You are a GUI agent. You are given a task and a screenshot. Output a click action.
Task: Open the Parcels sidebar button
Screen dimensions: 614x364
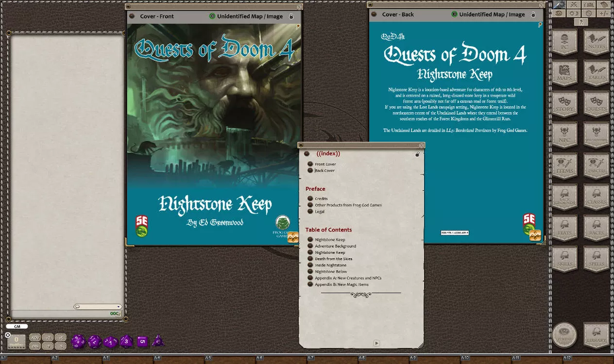pyautogui.click(x=597, y=166)
